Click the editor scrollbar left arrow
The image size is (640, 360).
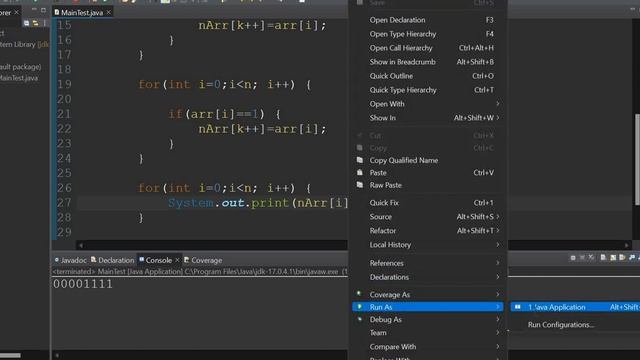80,245
